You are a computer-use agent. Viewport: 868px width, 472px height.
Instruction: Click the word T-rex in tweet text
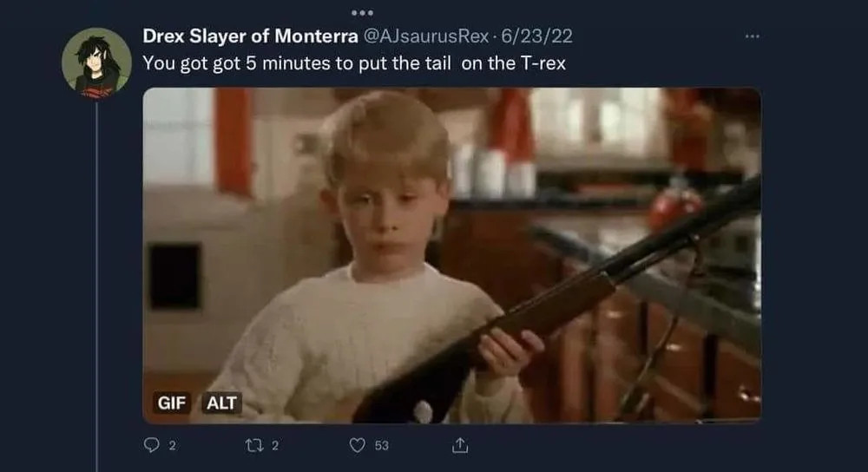[x=543, y=63]
